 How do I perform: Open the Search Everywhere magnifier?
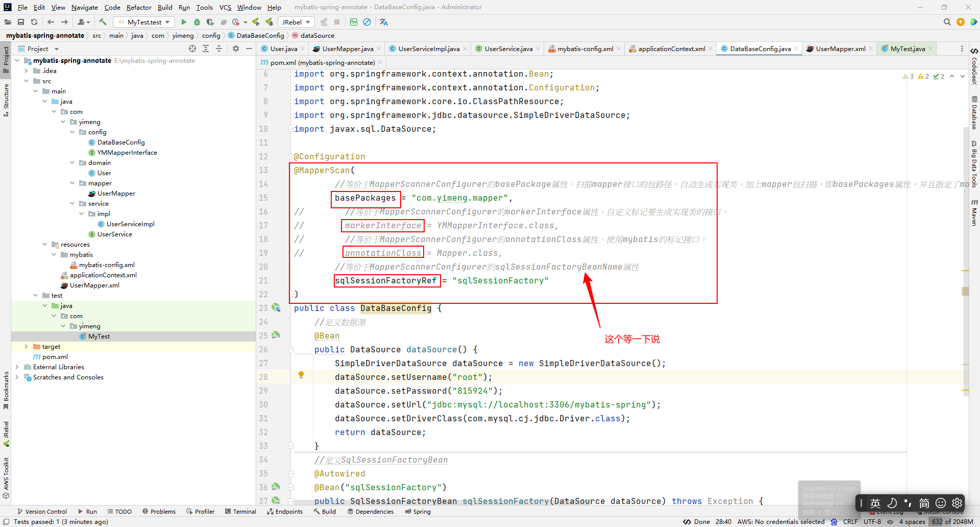point(947,22)
